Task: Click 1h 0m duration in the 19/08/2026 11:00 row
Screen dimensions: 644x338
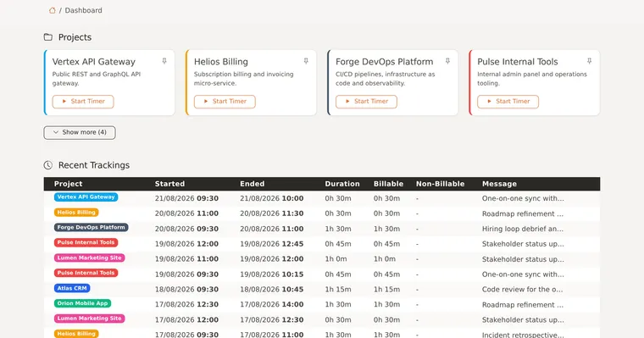Action: pos(336,259)
